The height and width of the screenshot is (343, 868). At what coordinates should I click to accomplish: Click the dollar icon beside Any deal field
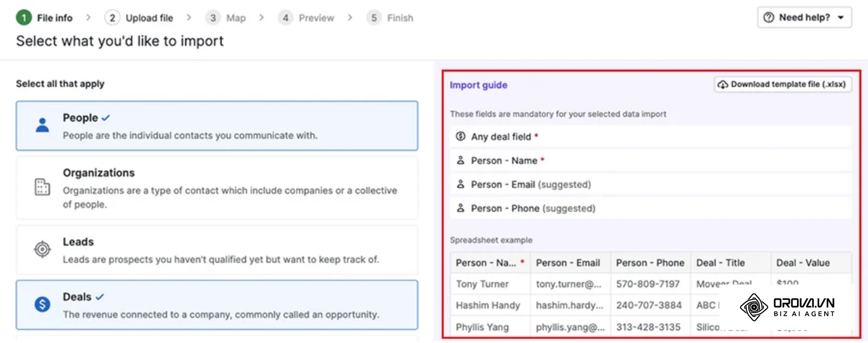(x=461, y=137)
